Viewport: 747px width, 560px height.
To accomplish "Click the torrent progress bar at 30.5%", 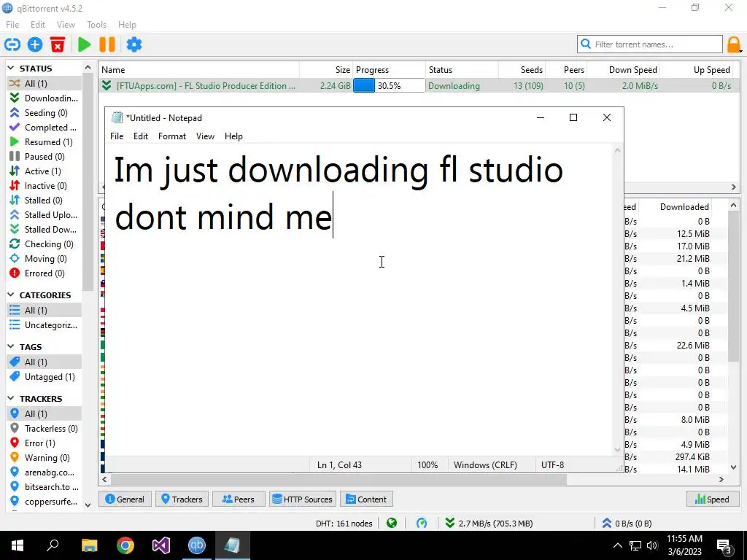I will pyautogui.click(x=389, y=86).
